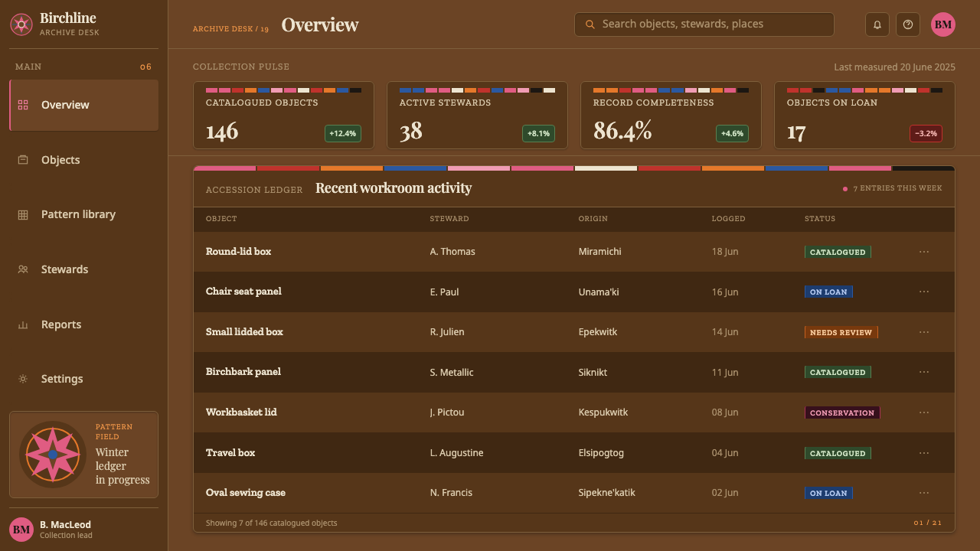The width and height of the screenshot is (980, 551).
Task: Open the Record Completeness card
Action: coord(671,116)
